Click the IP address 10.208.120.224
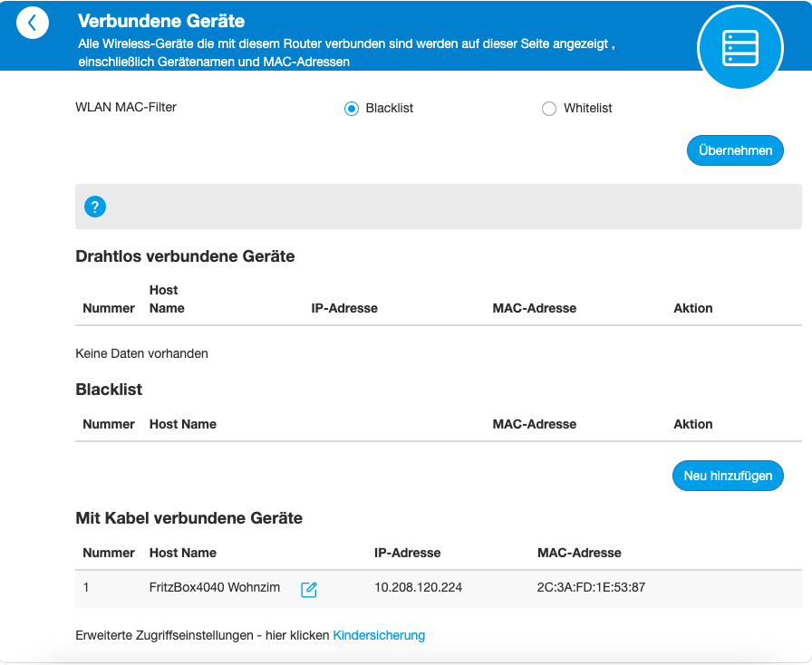The image size is (812, 665). click(418, 587)
